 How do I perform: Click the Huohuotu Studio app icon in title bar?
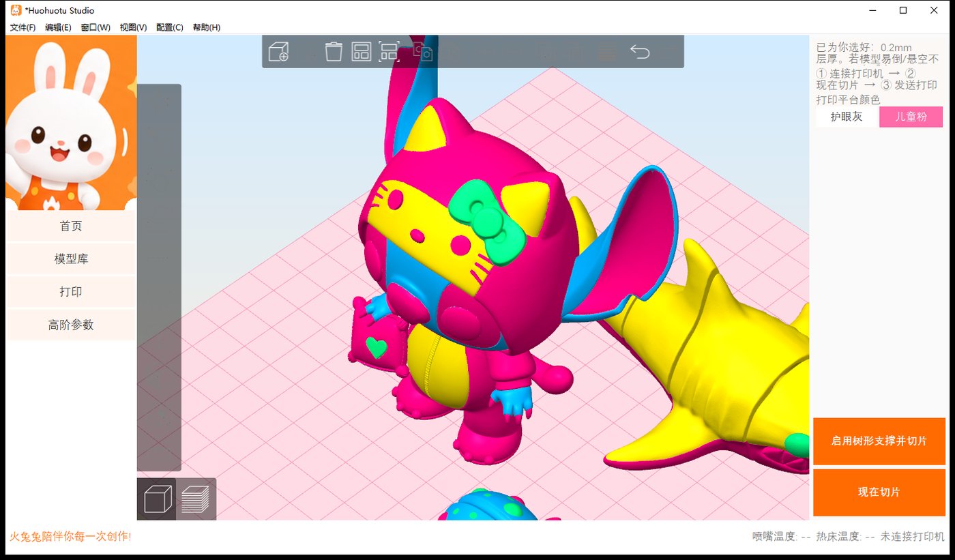click(16, 10)
